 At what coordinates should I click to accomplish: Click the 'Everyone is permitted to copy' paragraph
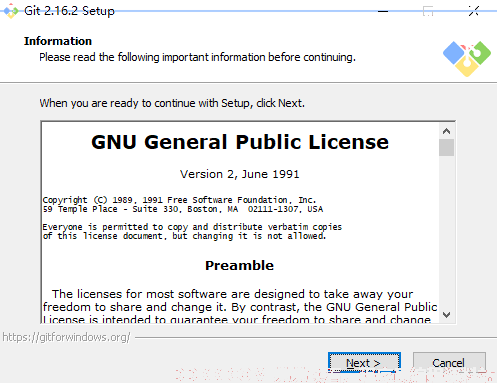(192, 231)
